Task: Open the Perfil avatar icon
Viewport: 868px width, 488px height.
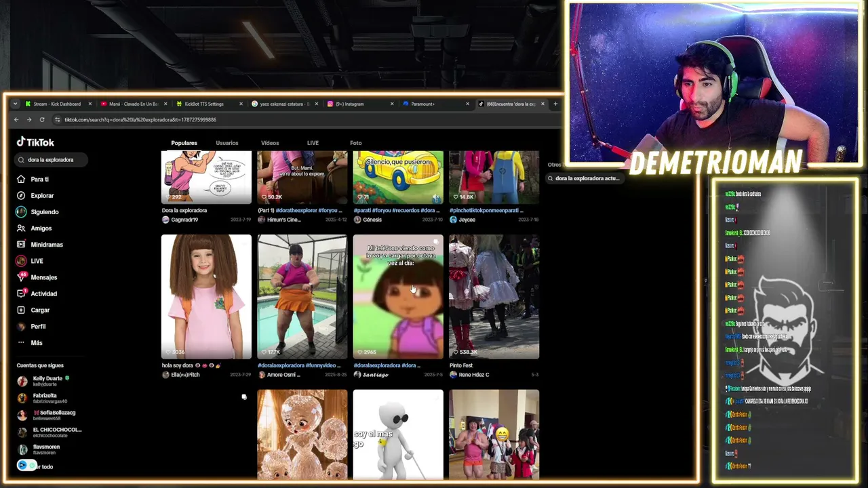Action: tap(21, 326)
